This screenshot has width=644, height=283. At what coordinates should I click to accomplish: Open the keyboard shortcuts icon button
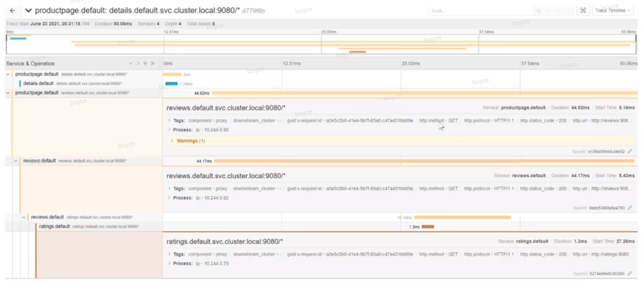tap(583, 11)
